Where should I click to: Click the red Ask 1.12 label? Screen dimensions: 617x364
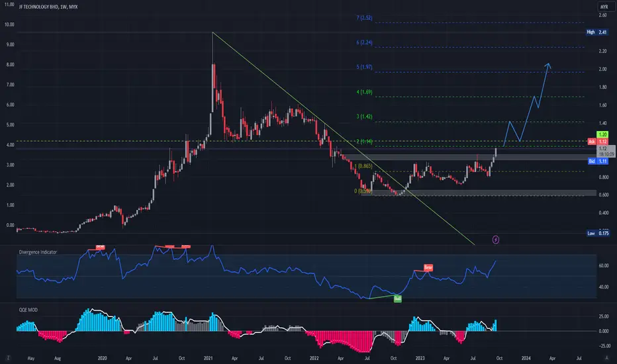click(598, 141)
